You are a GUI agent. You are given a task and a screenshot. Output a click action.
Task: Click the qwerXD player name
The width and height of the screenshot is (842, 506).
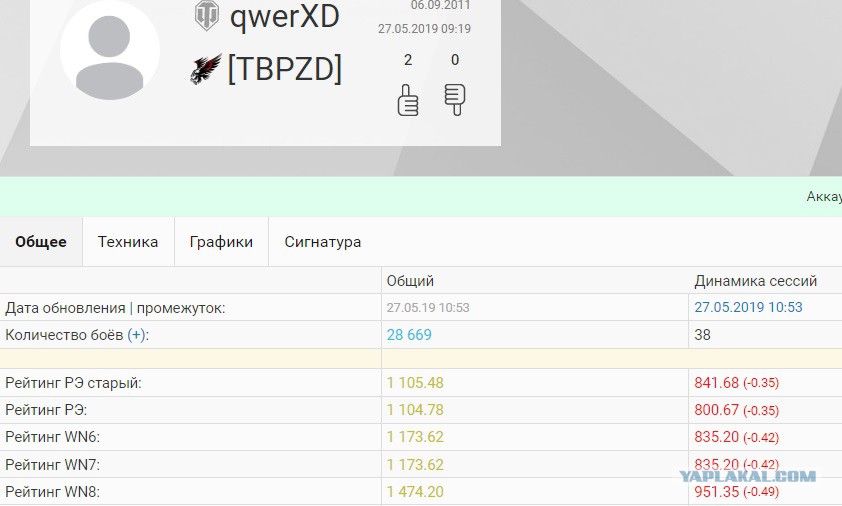[285, 17]
